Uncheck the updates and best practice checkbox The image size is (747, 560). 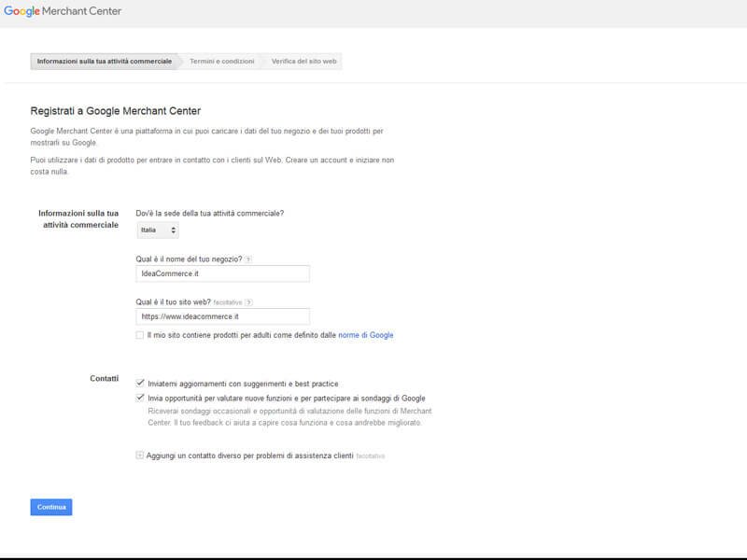140,383
